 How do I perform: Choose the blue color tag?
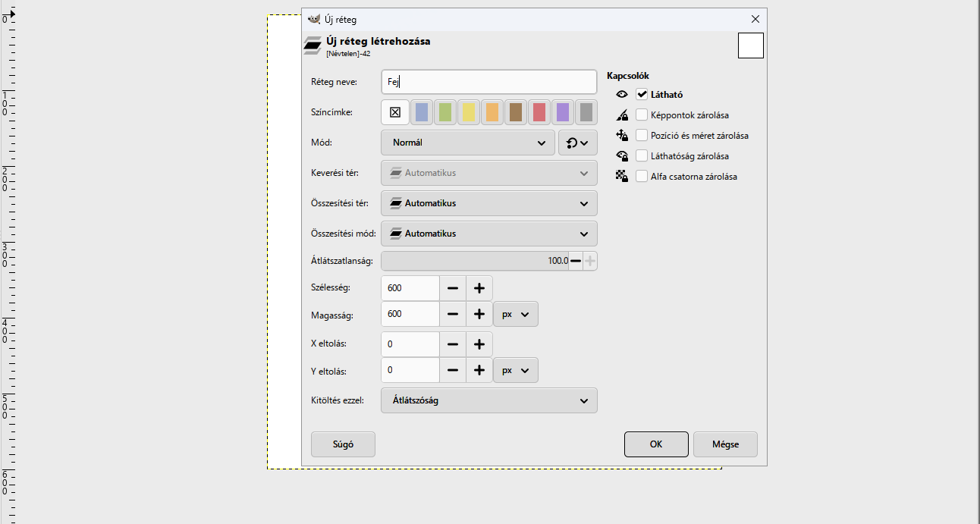[x=422, y=112]
